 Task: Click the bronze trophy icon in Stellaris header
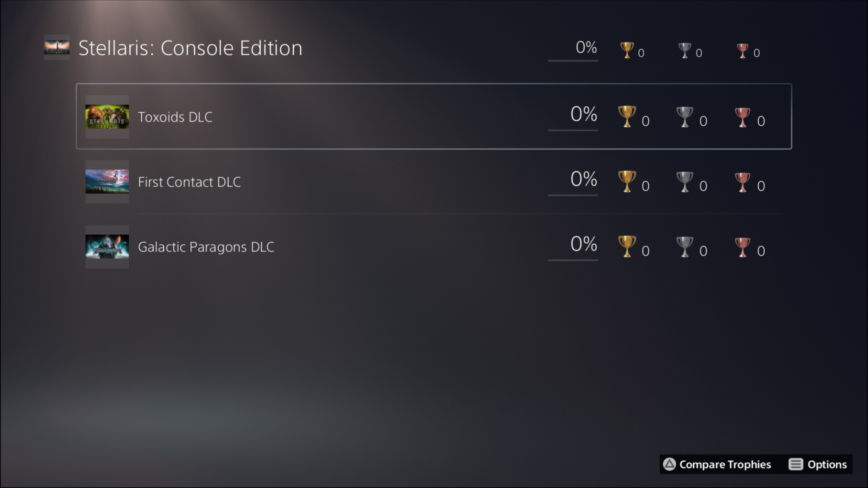pyautogui.click(x=742, y=51)
